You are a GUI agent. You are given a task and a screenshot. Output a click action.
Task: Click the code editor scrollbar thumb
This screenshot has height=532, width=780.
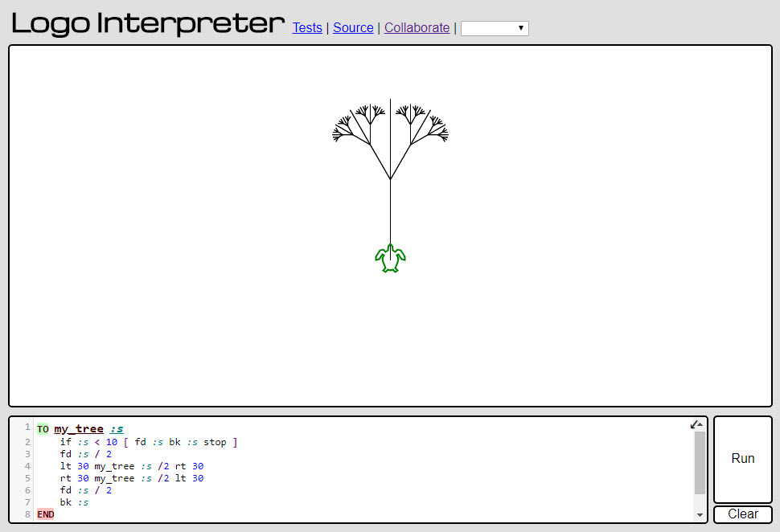click(700, 462)
